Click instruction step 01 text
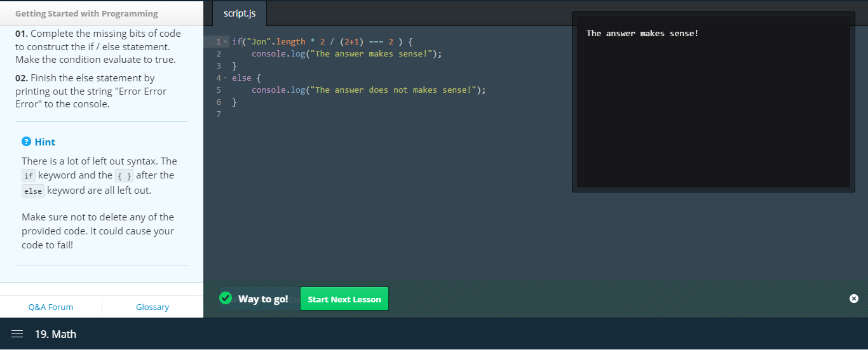 point(98,46)
